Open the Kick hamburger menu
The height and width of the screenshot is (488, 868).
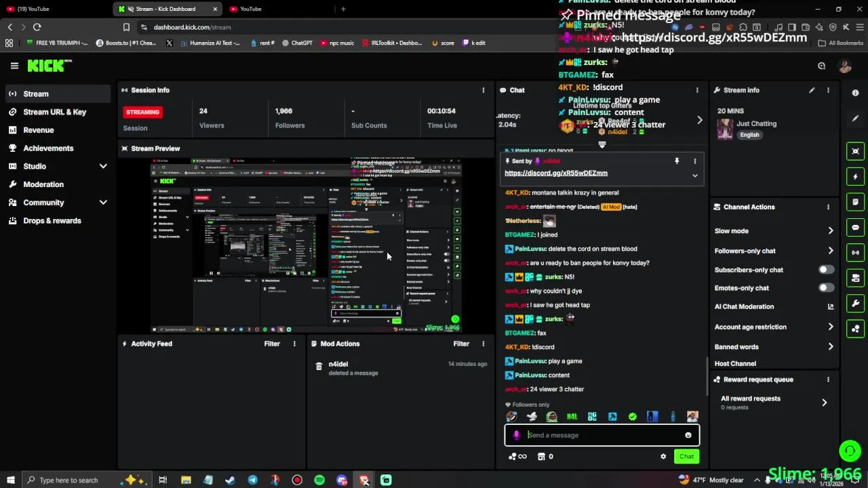pos(14,66)
